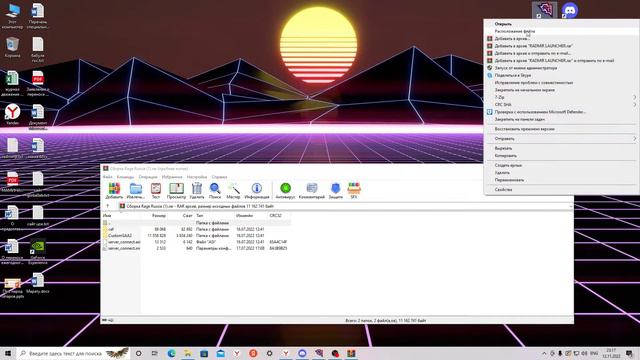Click the SFX archive tool icon
Viewport: 640px width, 360px height.
click(x=354, y=191)
